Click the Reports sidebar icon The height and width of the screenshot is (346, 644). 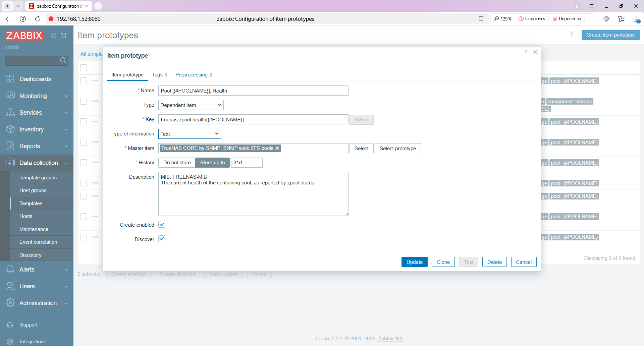(x=10, y=146)
